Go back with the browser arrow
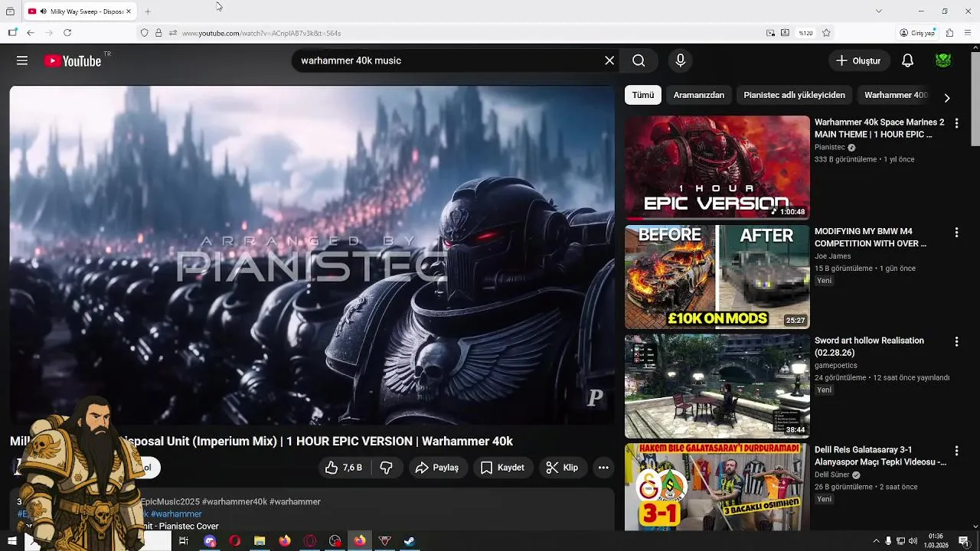 click(31, 33)
